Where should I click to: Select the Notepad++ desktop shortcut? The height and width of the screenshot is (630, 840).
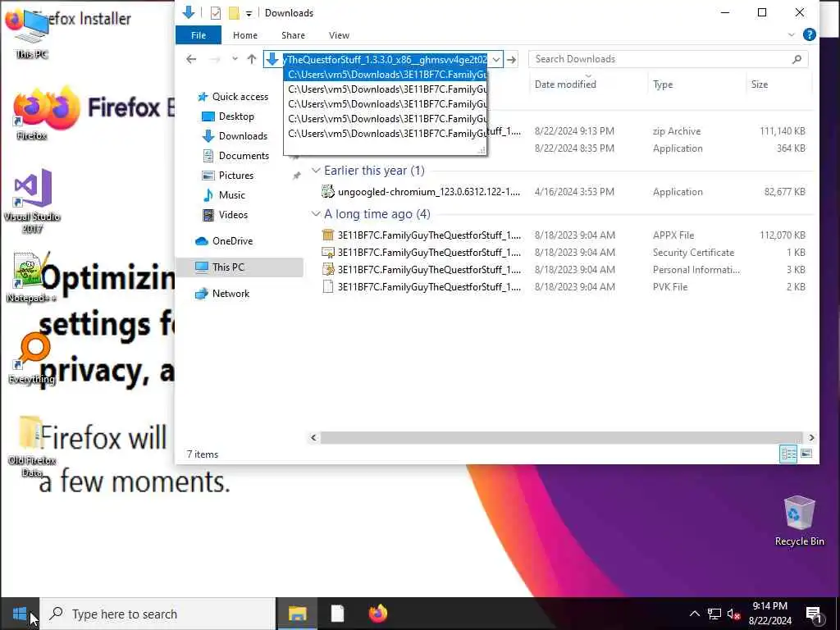(31, 277)
